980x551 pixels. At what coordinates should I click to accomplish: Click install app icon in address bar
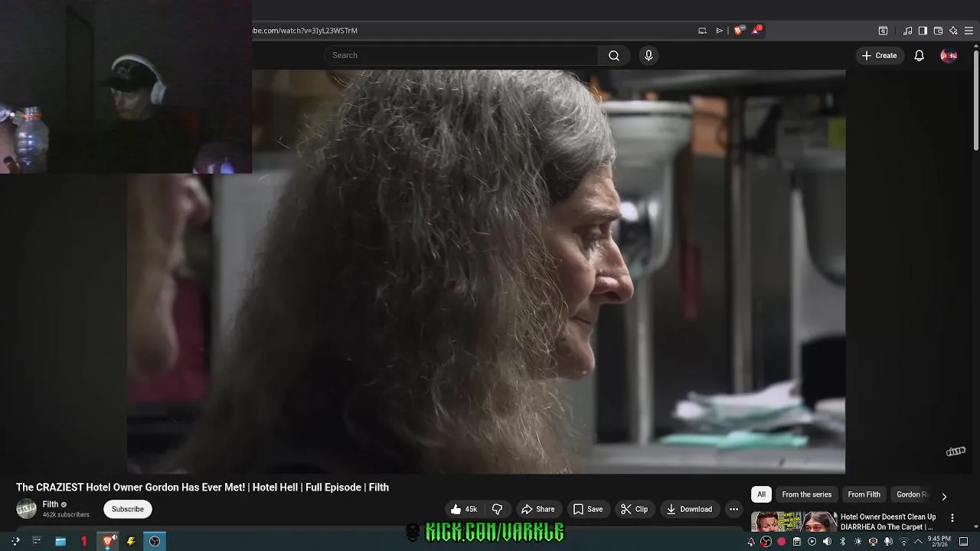coord(702,31)
